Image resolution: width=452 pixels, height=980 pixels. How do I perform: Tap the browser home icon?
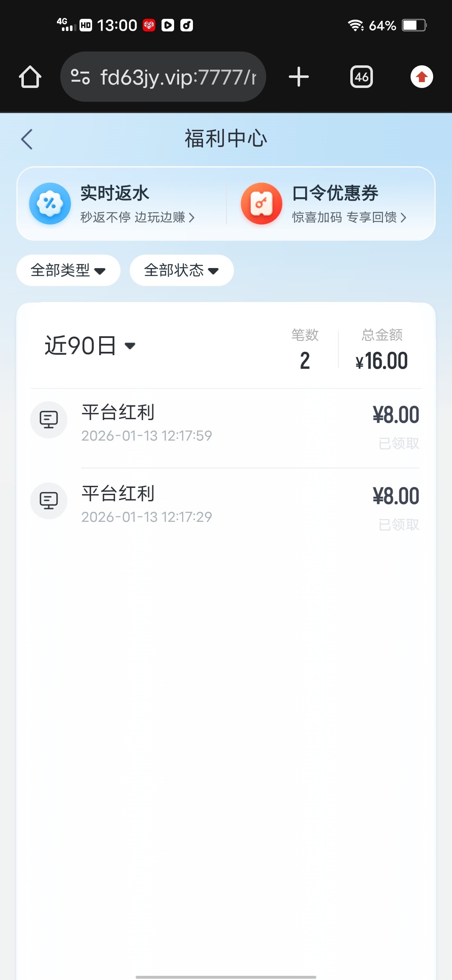pos(30,77)
